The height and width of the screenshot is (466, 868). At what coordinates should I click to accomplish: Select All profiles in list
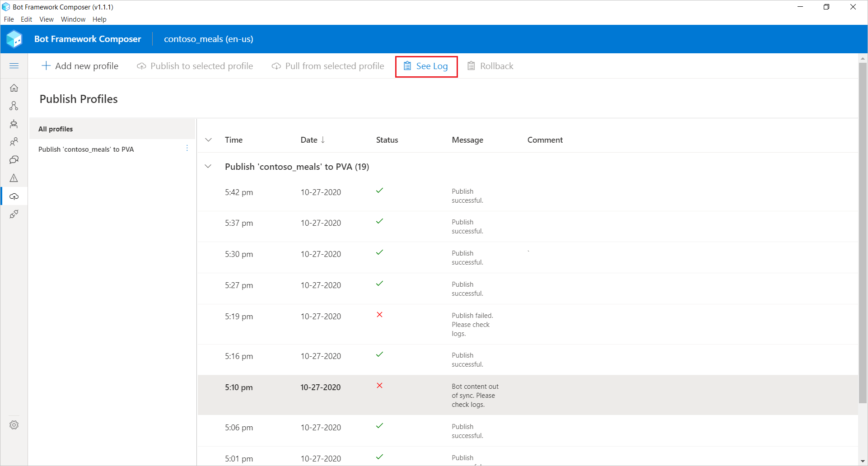pos(112,129)
